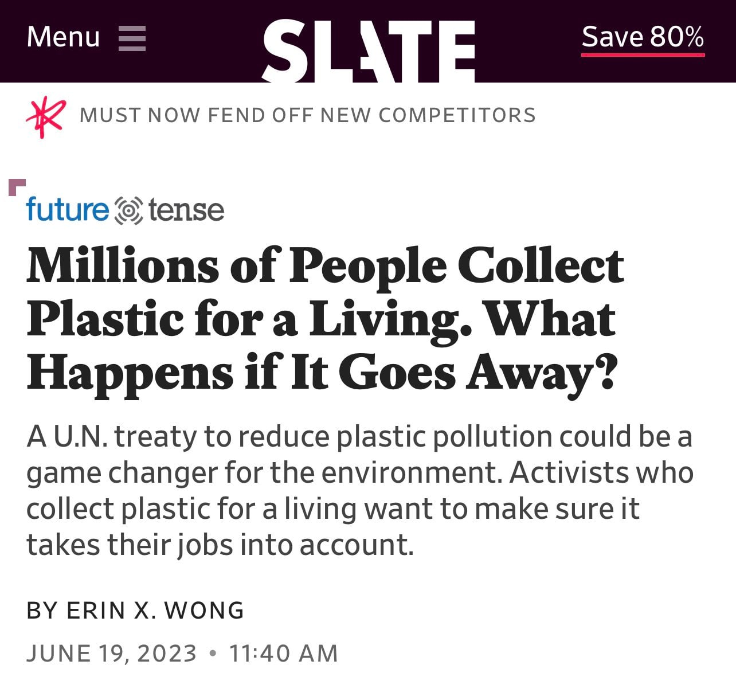Screen dimensions: 736x700
Task: Open the MUST NOW FEND OFF NEW COMPETITORS ticker
Action: (308, 115)
